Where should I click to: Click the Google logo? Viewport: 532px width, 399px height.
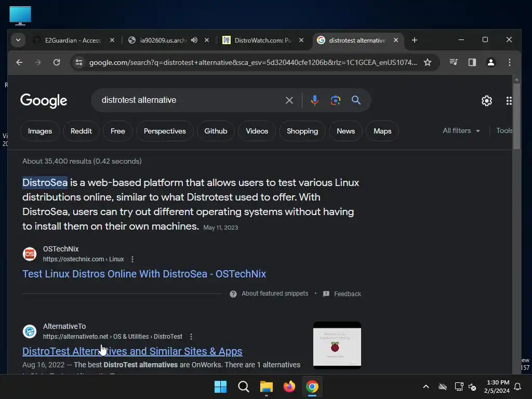point(44,100)
